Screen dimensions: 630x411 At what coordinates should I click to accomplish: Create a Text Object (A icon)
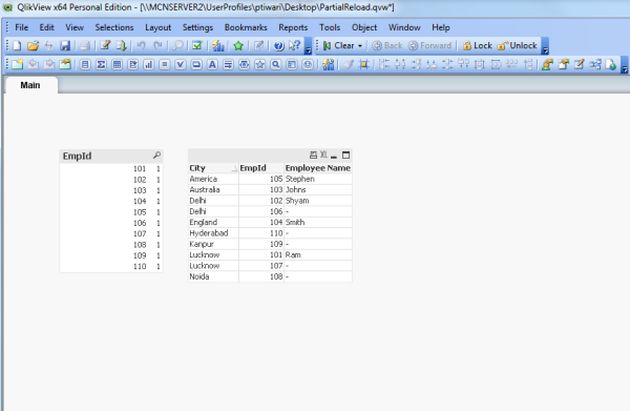tap(212, 64)
